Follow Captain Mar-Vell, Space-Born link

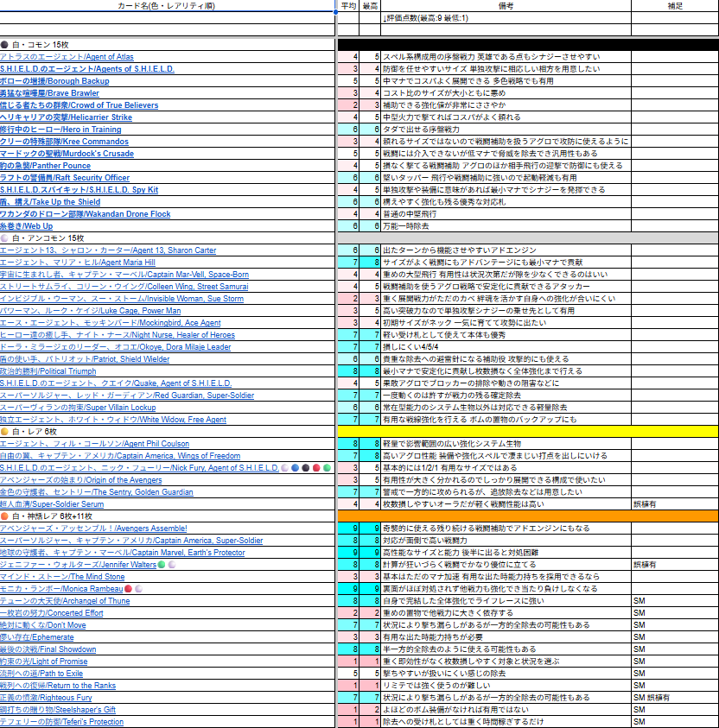pyautogui.click(x=124, y=275)
